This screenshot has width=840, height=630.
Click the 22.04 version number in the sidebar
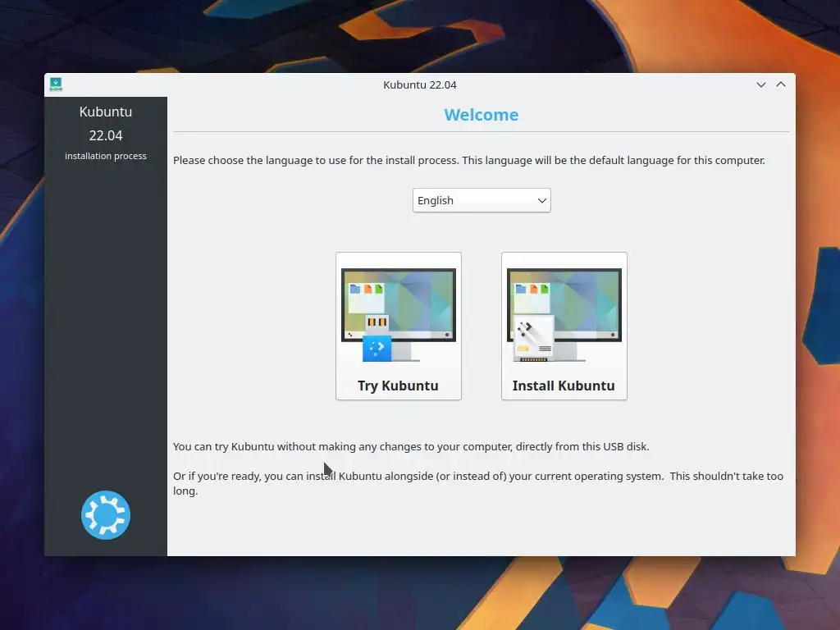[x=106, y=135]
